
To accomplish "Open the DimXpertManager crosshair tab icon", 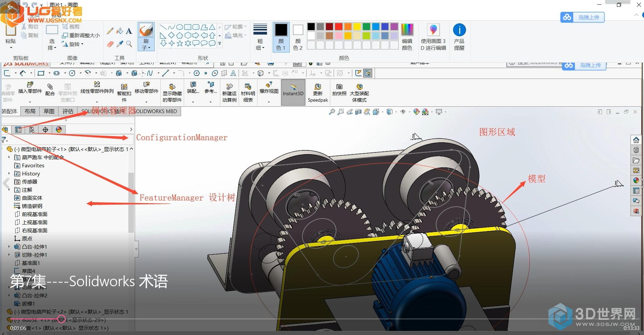I will point(45,129).
